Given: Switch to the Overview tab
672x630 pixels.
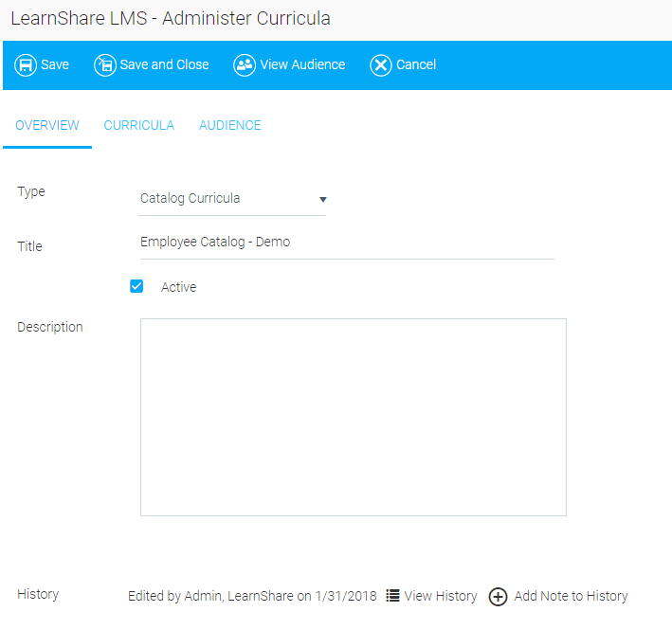Looking at the screenshot, I should click(47, 125).
